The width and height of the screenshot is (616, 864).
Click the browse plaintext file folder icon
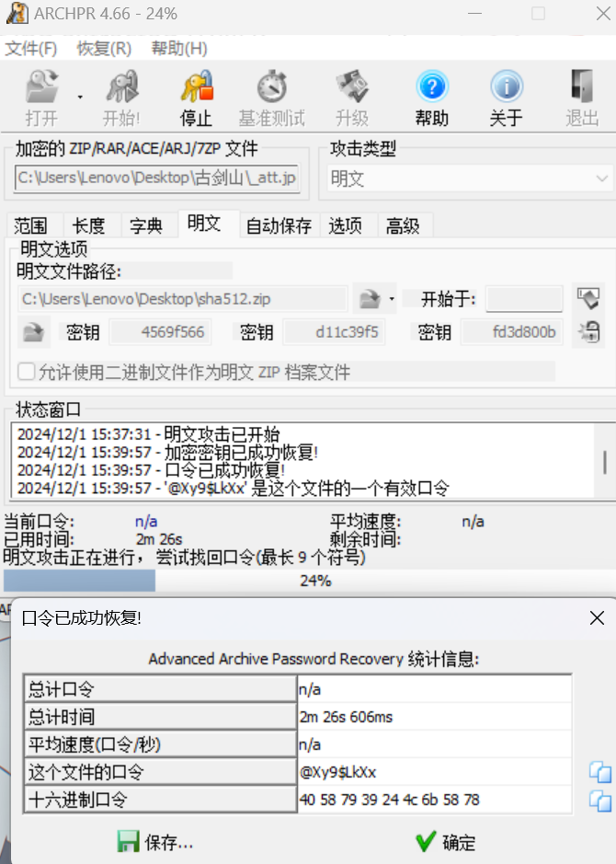(370, 299)
